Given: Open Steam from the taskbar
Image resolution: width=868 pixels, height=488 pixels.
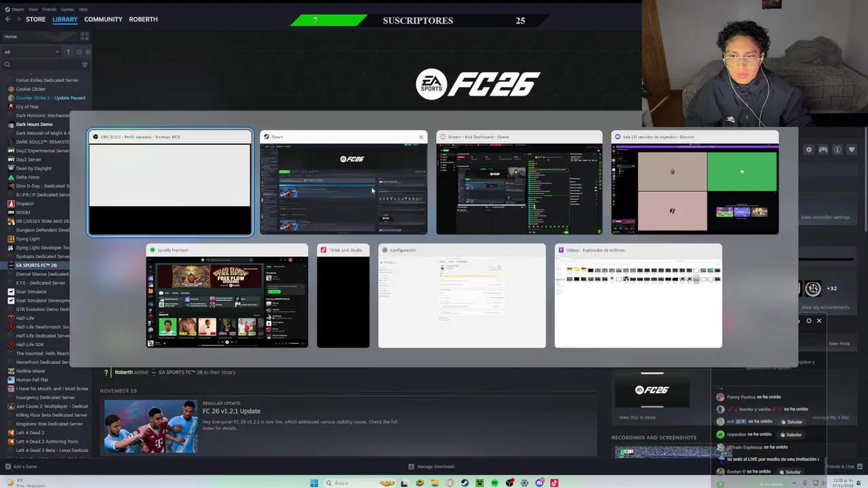Looking at the screenshot, I should coord(465,483).
